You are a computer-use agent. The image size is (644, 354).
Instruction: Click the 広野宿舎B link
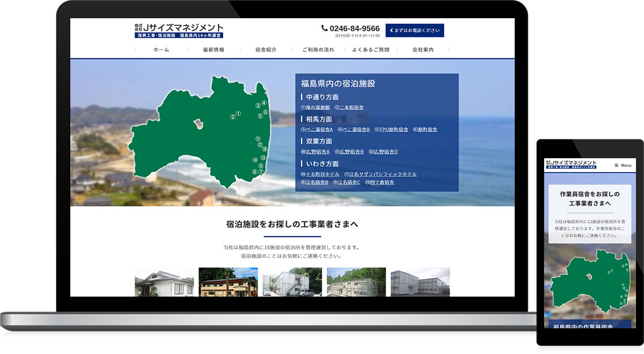350,152
